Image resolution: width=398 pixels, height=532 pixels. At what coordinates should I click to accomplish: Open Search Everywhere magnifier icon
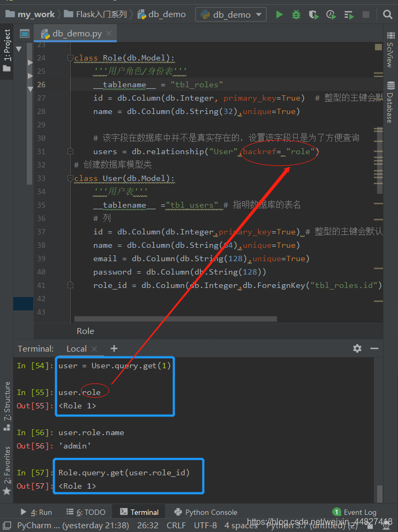click(x=387, y=14)
